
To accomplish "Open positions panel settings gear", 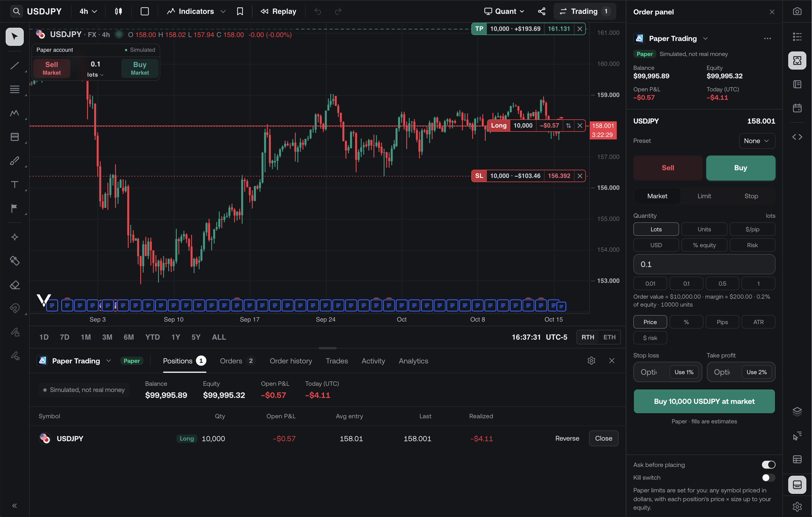I will [591, 361].
